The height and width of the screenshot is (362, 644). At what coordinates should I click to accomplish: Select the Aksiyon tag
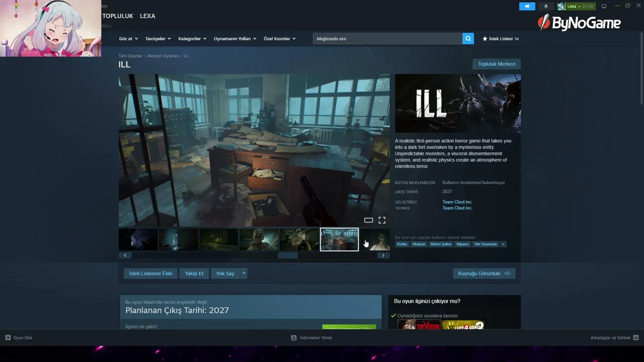(419, 244)
